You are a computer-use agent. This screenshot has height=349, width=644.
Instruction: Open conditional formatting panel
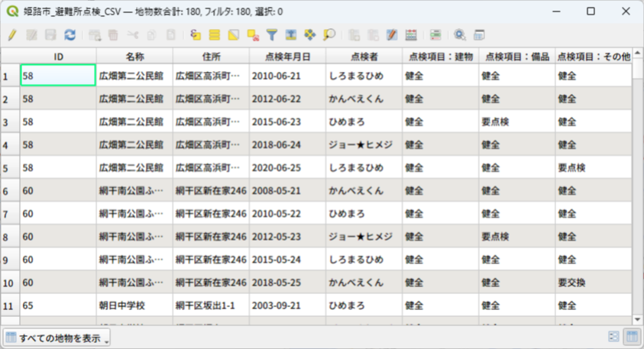435,35
